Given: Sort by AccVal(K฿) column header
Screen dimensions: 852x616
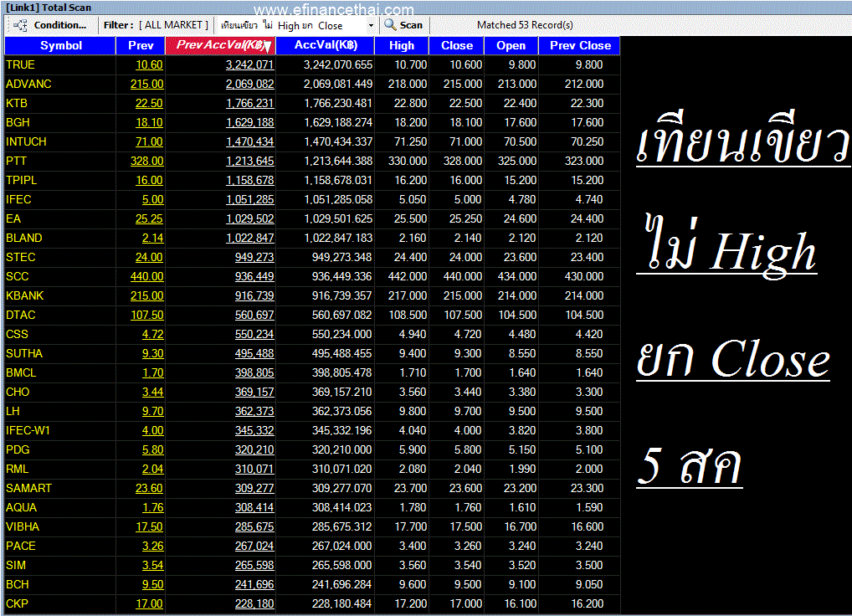Looking at the screenshot, I should 325,46.
